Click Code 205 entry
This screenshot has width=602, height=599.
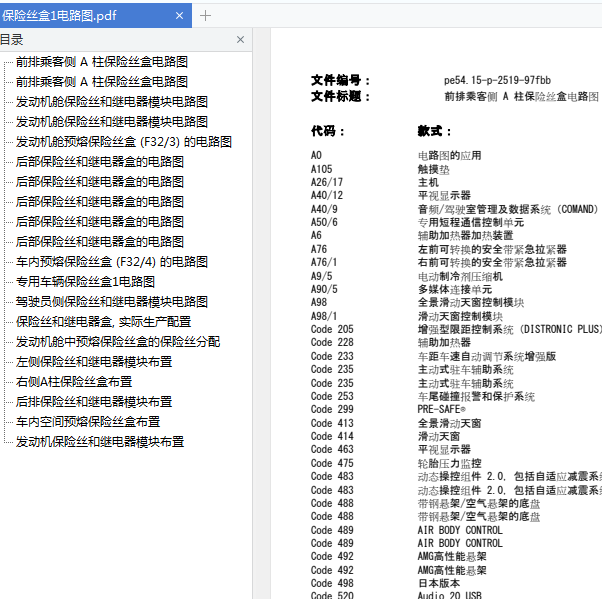click(x=332, y=329)
